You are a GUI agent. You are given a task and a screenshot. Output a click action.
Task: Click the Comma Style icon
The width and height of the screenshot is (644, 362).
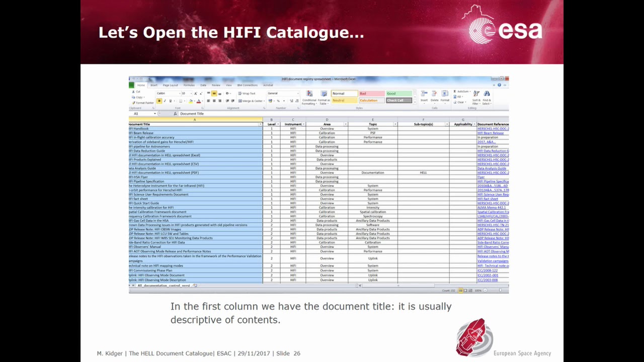(x=284, y=101)
